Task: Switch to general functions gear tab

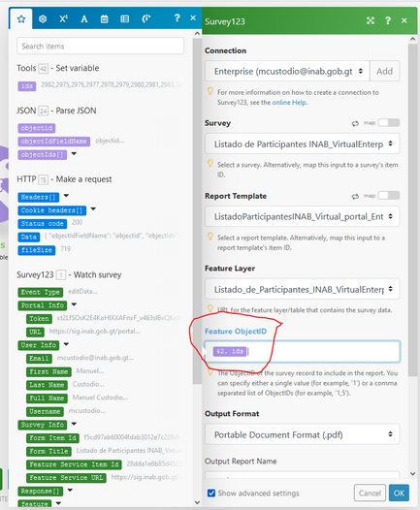Action: point(43,19)
